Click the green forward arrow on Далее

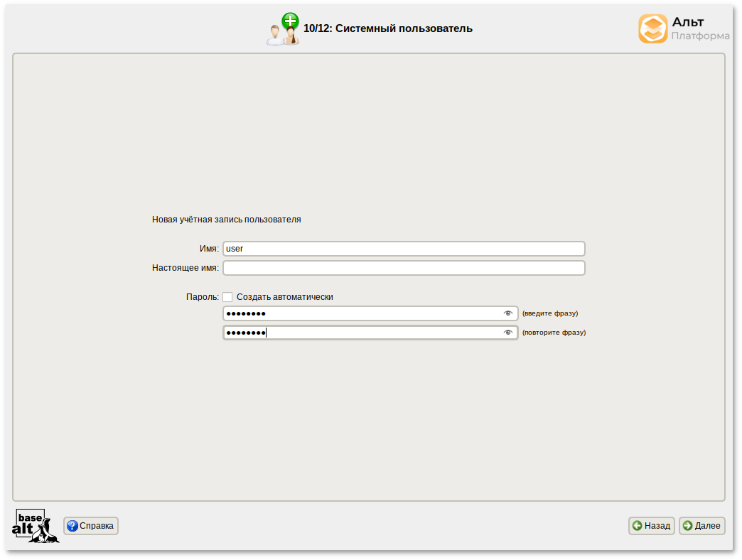pos(687,526)
